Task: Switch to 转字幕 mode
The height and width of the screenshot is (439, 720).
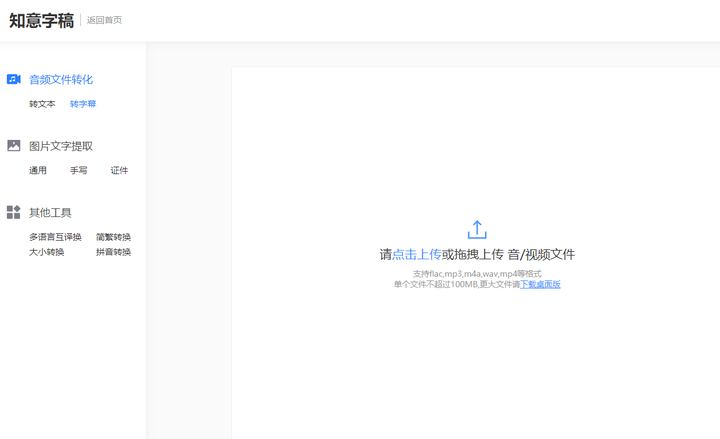Action: point(83,104)
